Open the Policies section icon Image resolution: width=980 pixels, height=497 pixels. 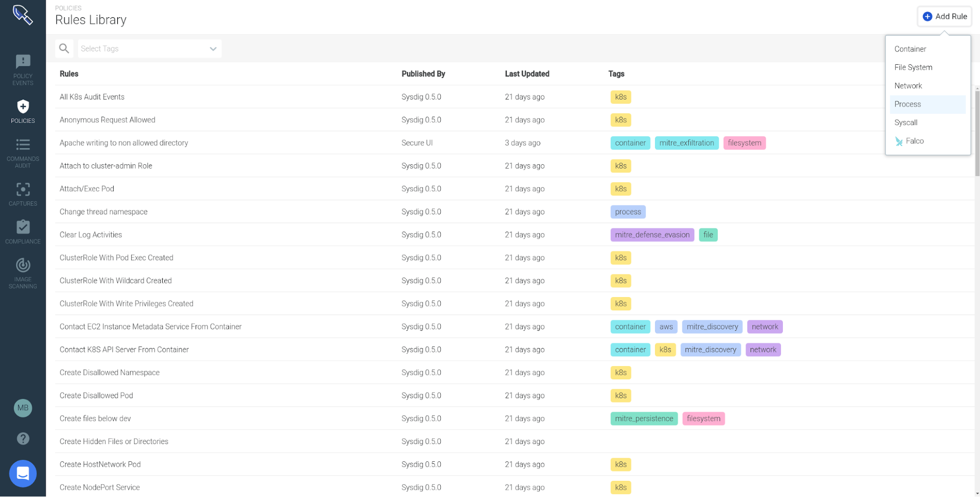point(23,106)
